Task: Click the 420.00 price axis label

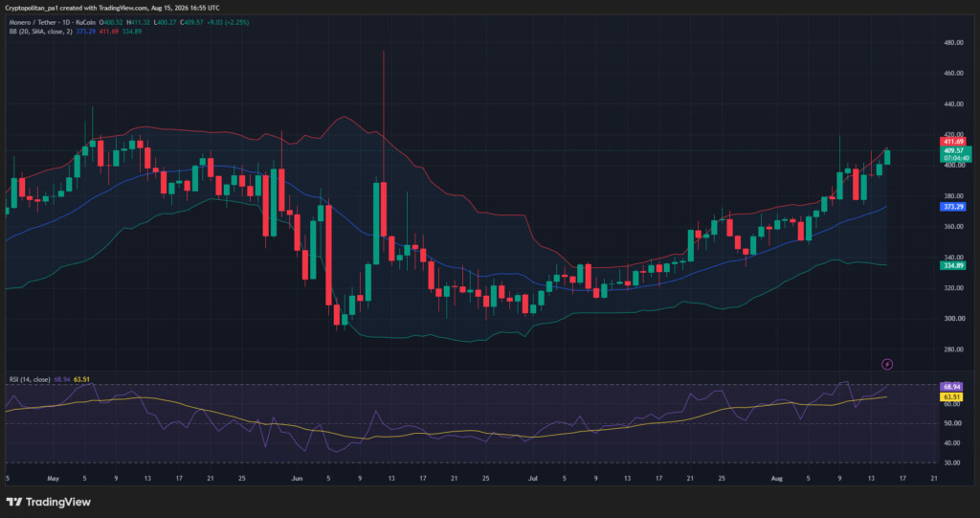Action: pos(954,134)
